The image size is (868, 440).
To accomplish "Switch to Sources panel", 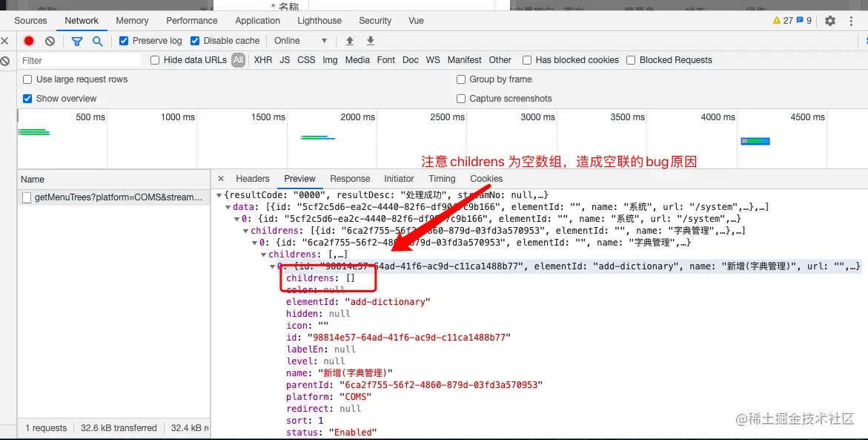I will click(30, 21).
